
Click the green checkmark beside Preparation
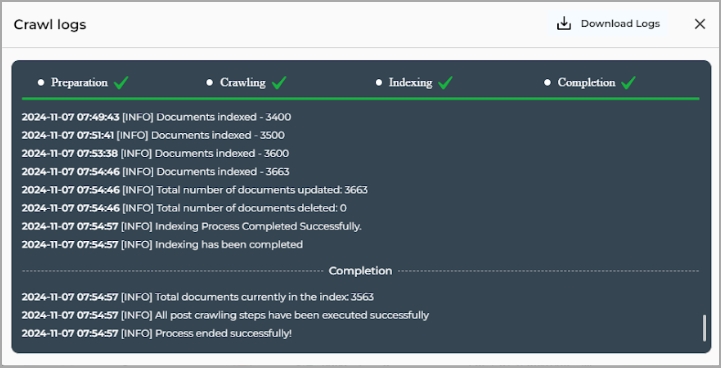coord(121,82)
